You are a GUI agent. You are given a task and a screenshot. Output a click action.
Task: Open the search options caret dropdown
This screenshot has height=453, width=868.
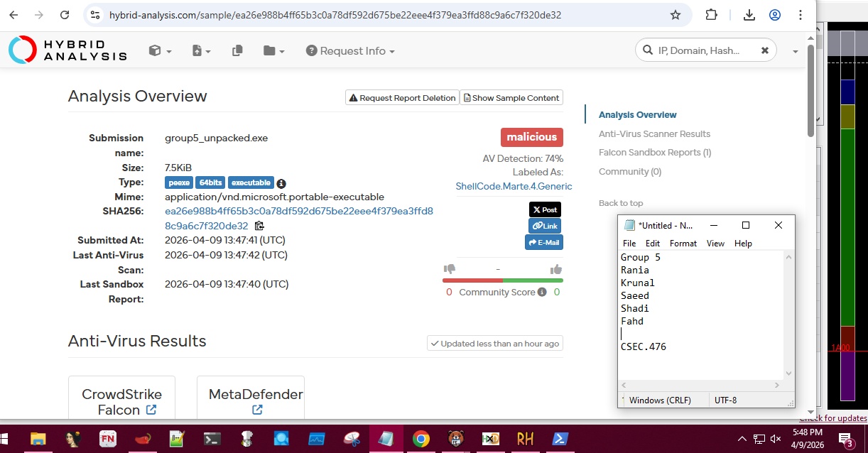[x=795, y=51]
